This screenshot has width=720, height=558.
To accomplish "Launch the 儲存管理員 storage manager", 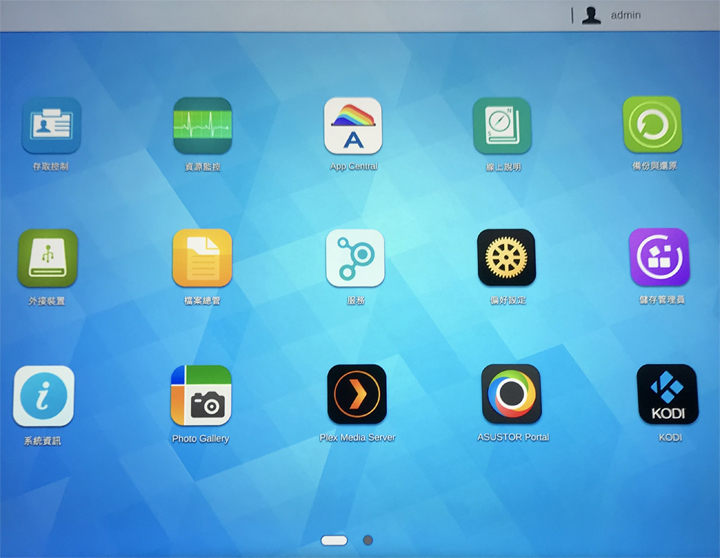I will click(x=659, y=257).
